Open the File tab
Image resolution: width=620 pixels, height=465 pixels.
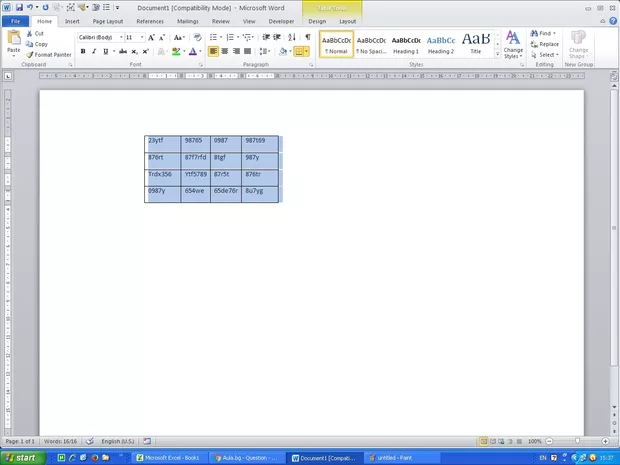point(16,21)
